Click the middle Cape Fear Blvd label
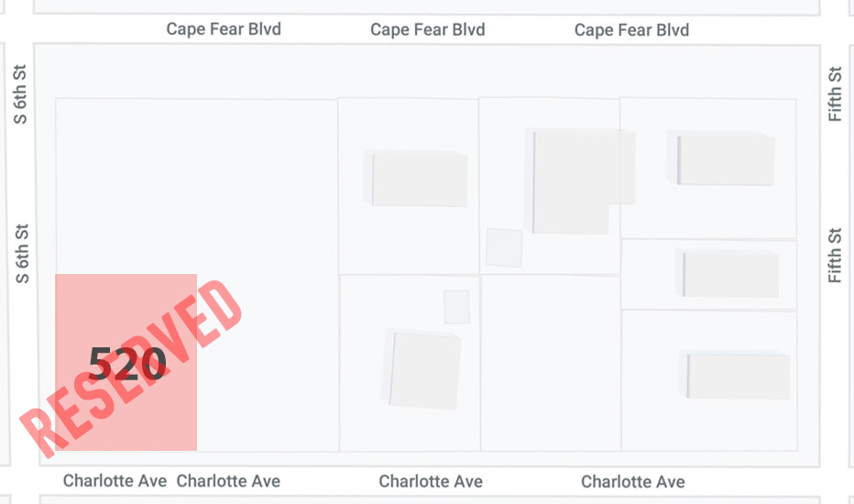The image size is (854, 504). tap(428, 29)
